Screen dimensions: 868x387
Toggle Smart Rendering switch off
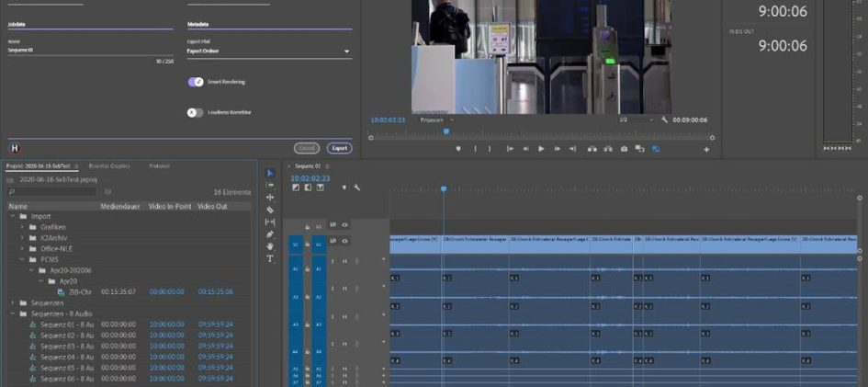tap(196, 82)
